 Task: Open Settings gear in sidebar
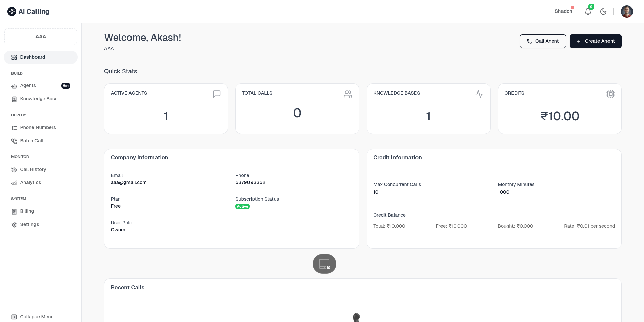click(29, 225)
